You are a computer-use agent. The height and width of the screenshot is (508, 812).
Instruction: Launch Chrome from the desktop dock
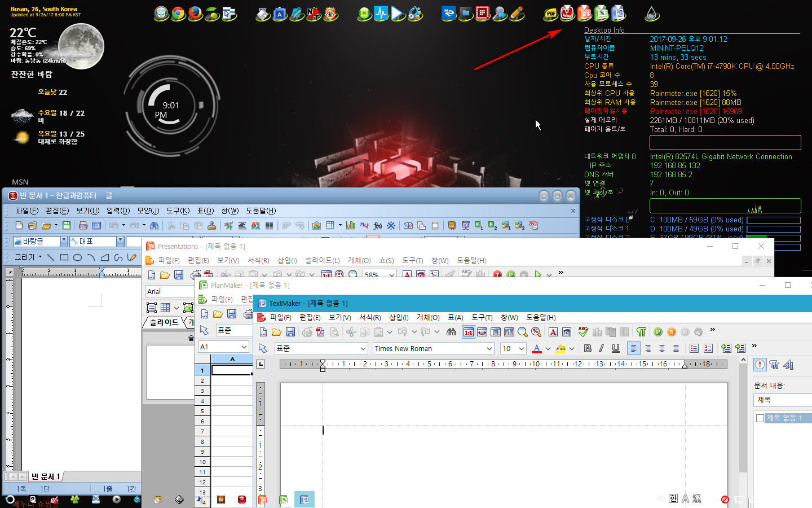pyautogui.click(x=178, y=13)
